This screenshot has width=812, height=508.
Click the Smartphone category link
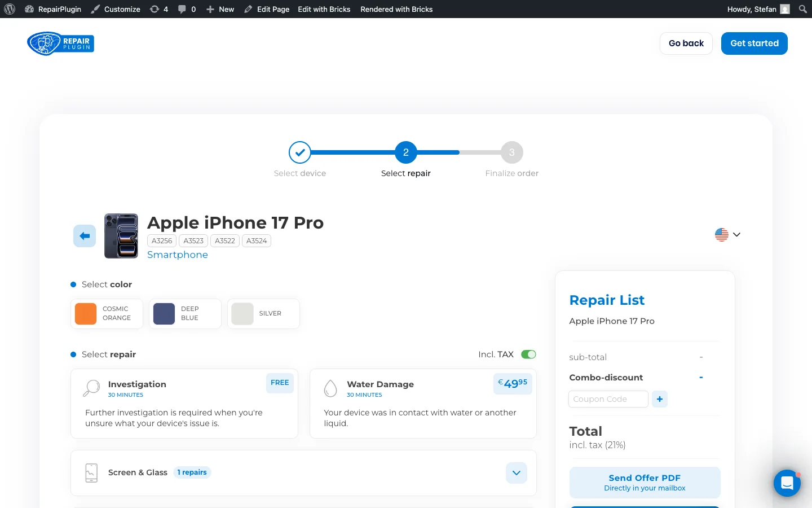click(x=178, y=255)
